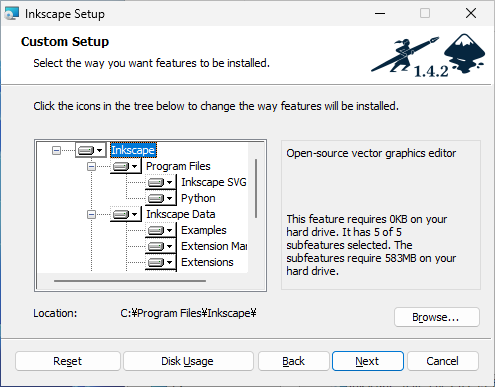
Task: Go Back to previous setup step
Action: click(x=294, y=361)
